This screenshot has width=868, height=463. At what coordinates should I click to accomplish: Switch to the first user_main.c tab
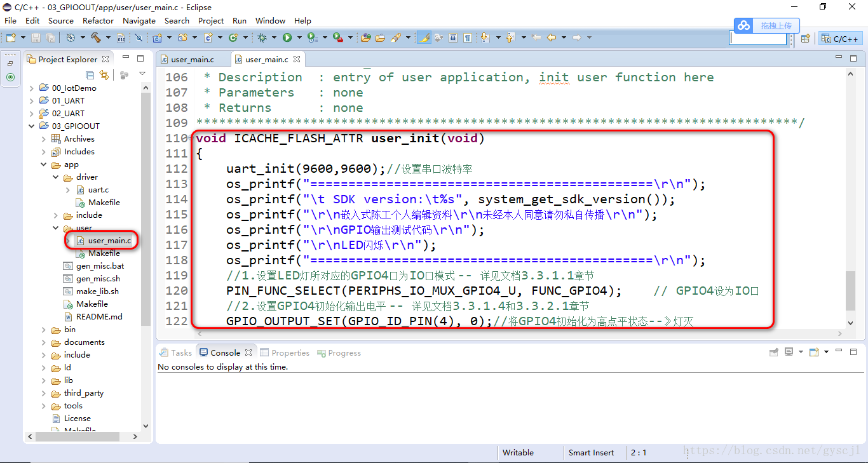point(193,59)
